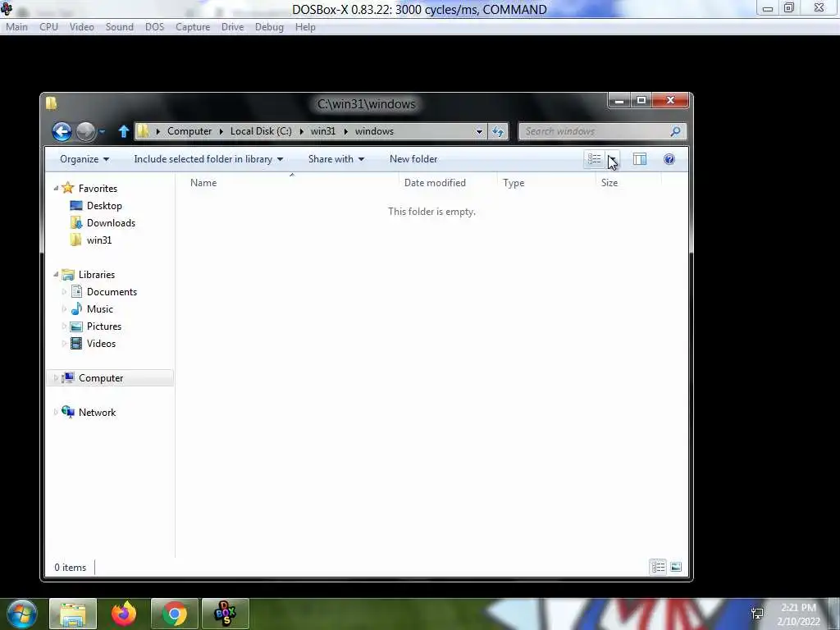Collapse the Favorites group
840x630 pixels.
[x=56, y=189]
